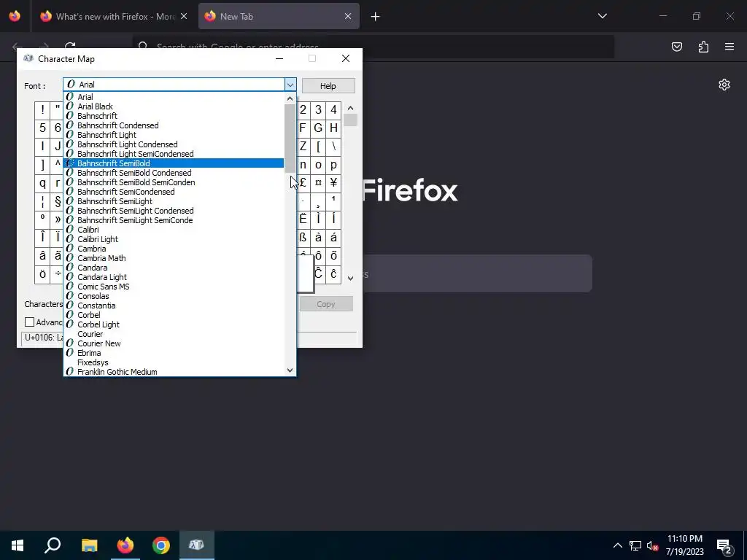Screen dimensions: 747x560
Task: Open a new tab with plus icon
Action: 376,17
